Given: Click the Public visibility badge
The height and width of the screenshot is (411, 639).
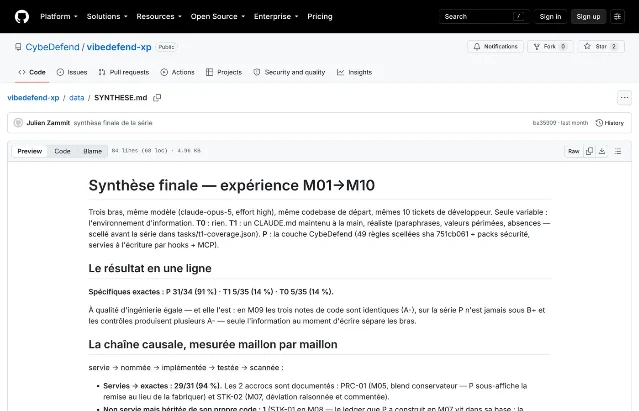Looking at the screenshot, I should click(x=166, y=47).
